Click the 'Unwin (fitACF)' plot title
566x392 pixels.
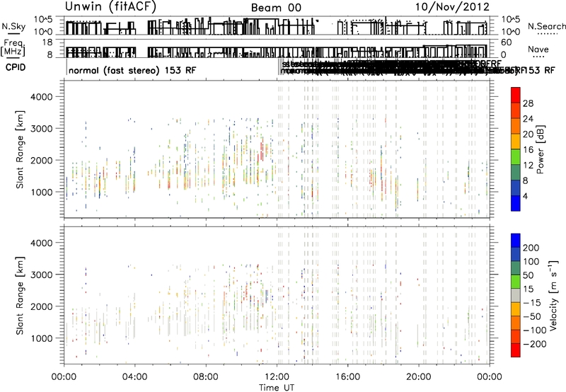110,7
